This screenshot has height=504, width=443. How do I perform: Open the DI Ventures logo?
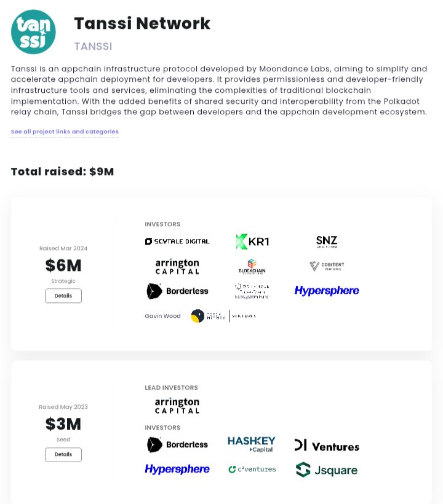click(327, 446)
